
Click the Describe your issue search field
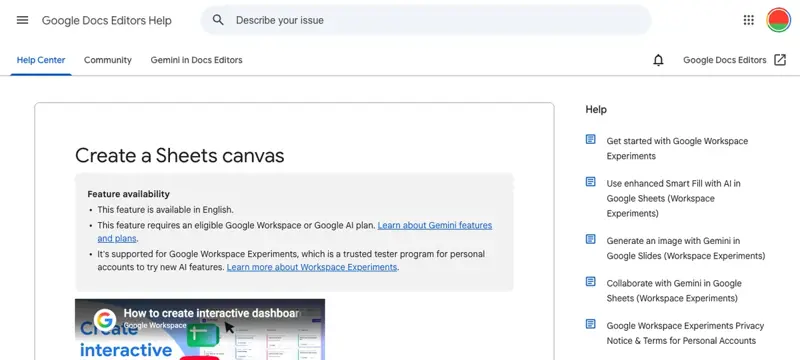426,20
